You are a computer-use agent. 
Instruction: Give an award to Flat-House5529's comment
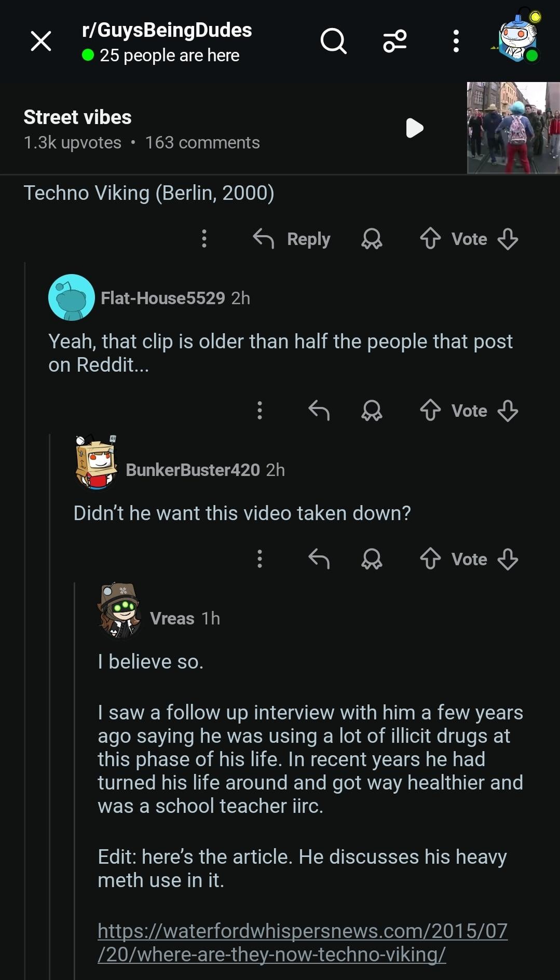[x=372, y=411]
